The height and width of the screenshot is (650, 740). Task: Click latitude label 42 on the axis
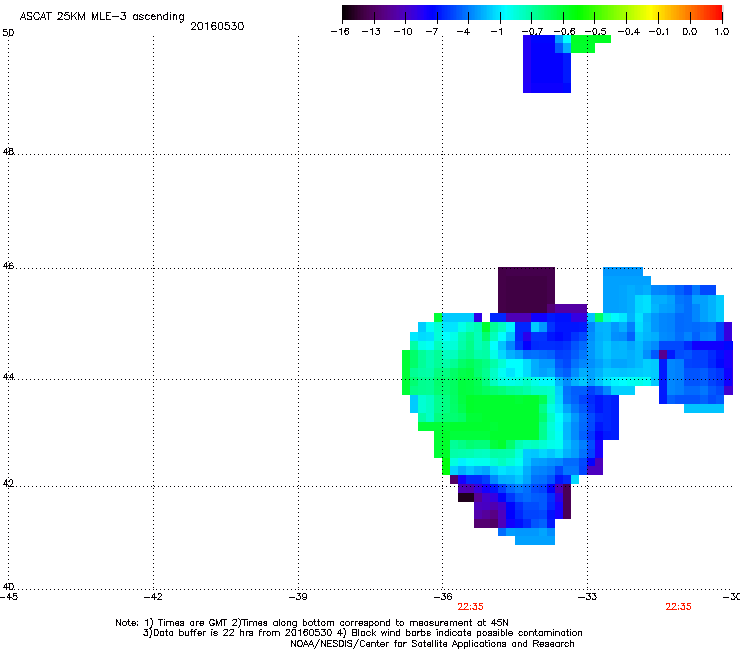[8, 484]
